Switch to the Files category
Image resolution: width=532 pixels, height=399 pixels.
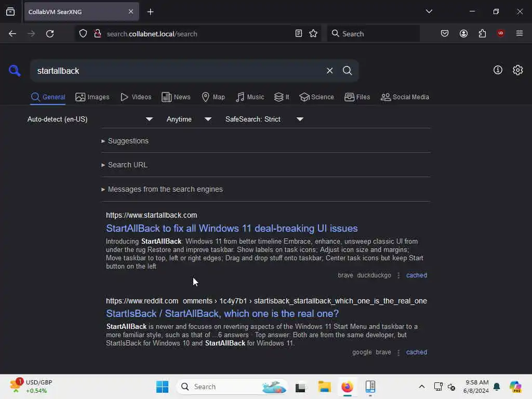point(357,97)
